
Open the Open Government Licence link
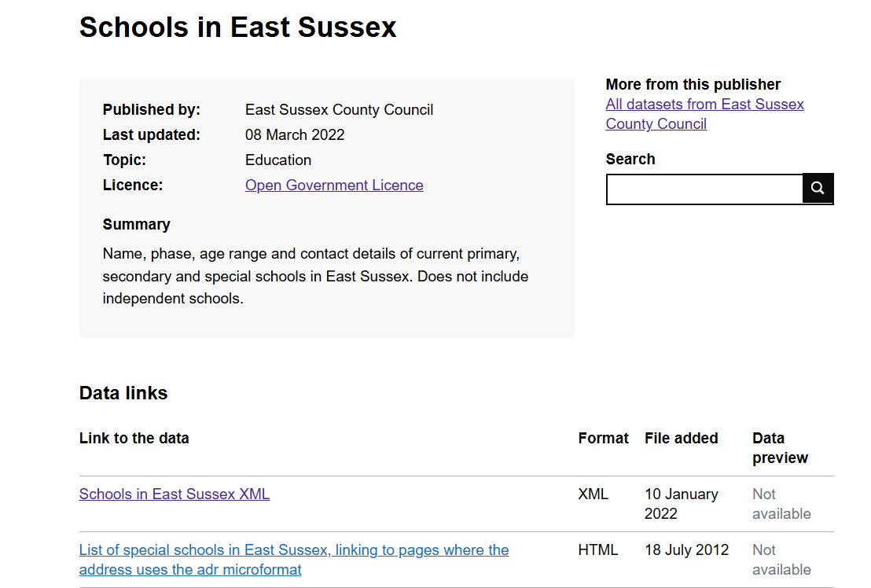[334, 186]
